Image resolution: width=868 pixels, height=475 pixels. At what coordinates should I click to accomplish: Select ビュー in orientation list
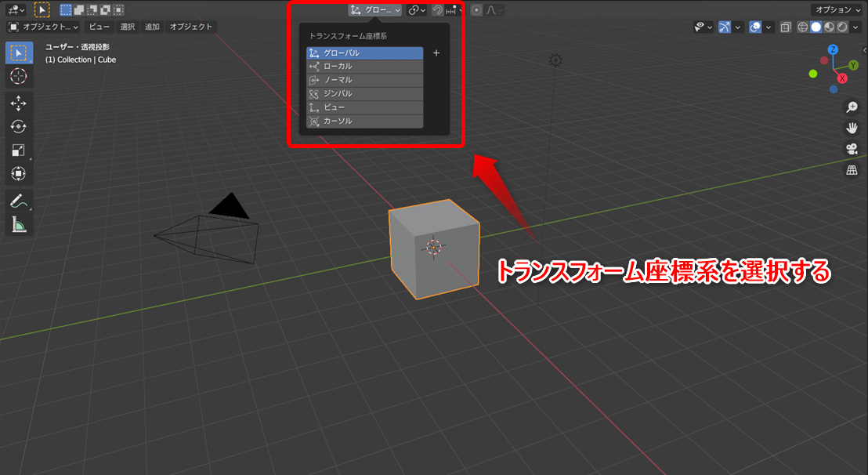pyautogui.click(x=365, y=107)
